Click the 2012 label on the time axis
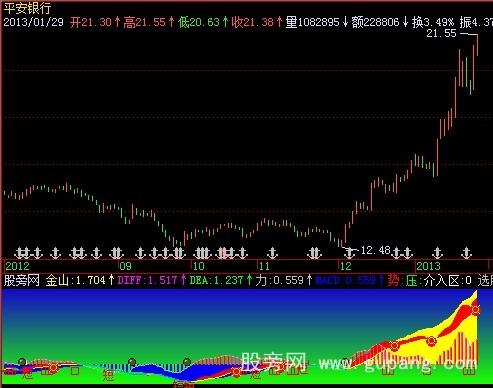 (17, 266)
